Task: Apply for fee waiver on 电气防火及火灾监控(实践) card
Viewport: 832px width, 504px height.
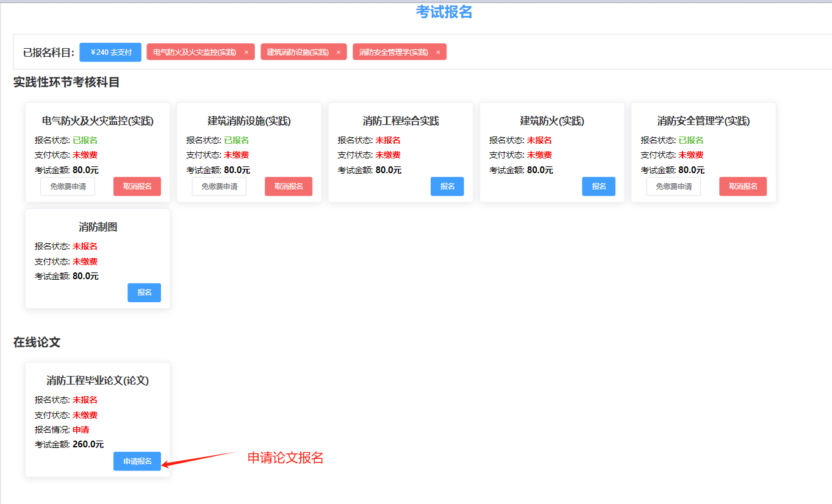Action: [68, 186]
